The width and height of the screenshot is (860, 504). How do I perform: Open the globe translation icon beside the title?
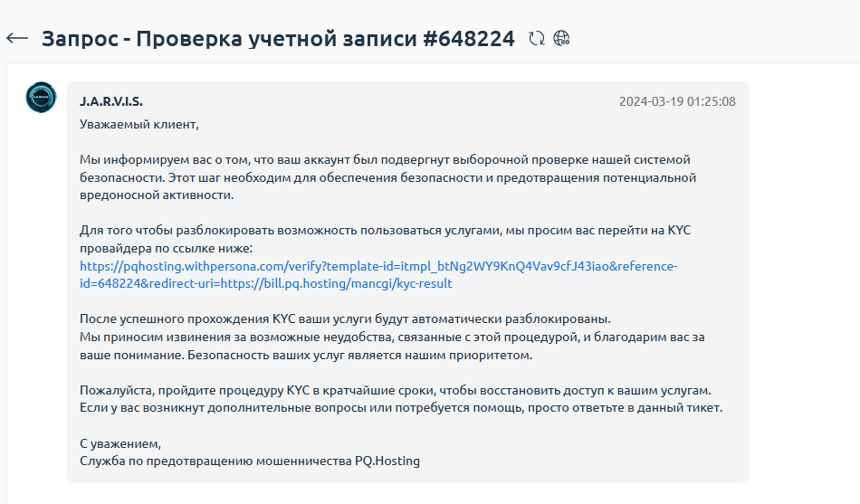pos(561,38)
